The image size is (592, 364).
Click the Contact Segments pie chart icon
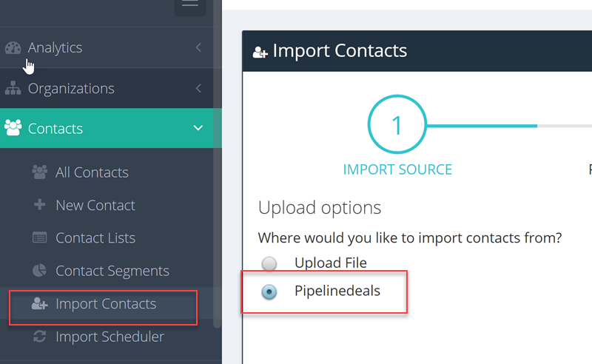coord(39,270)
